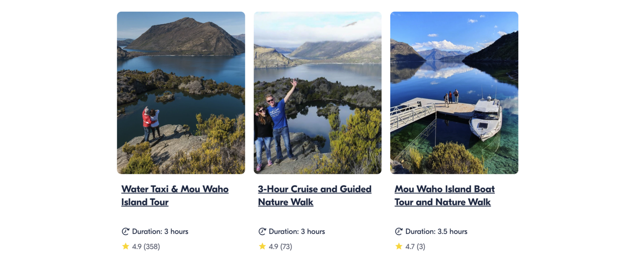Viewport: 644px width, 268px height.
Task: Open the Water Taxi & Mou Waho Island Tour
Action: [x=174, y=195]
